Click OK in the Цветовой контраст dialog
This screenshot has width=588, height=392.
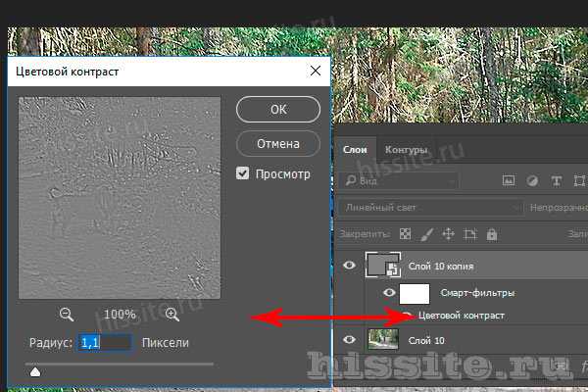click(x=278, y=110)
